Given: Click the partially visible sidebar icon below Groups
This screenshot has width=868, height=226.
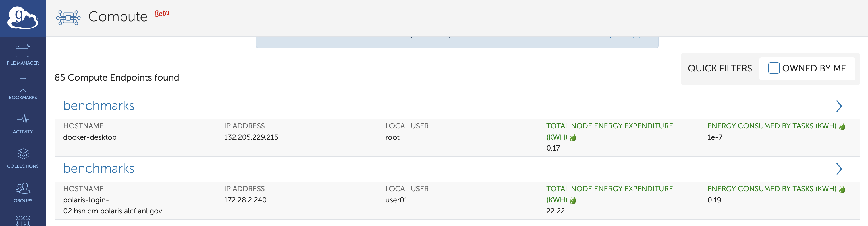Looking at the screenshot, I should [x=23, y=220].
